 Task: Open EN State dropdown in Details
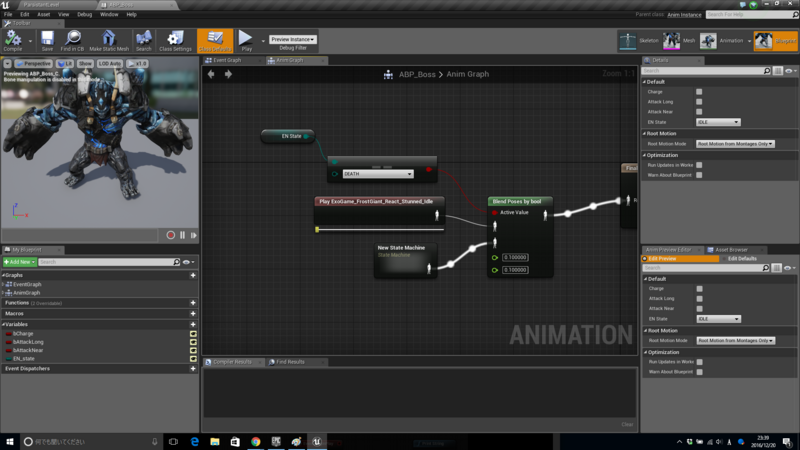tap(718, 122)
